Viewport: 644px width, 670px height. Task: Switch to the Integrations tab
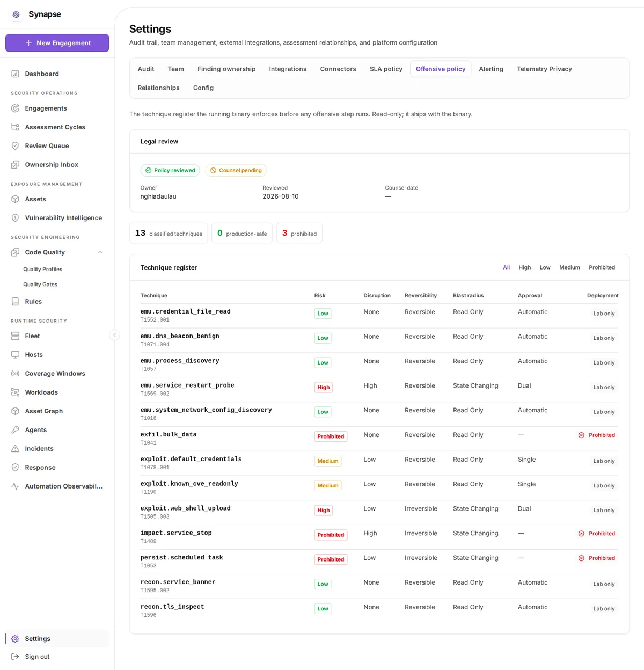(288, 69)
